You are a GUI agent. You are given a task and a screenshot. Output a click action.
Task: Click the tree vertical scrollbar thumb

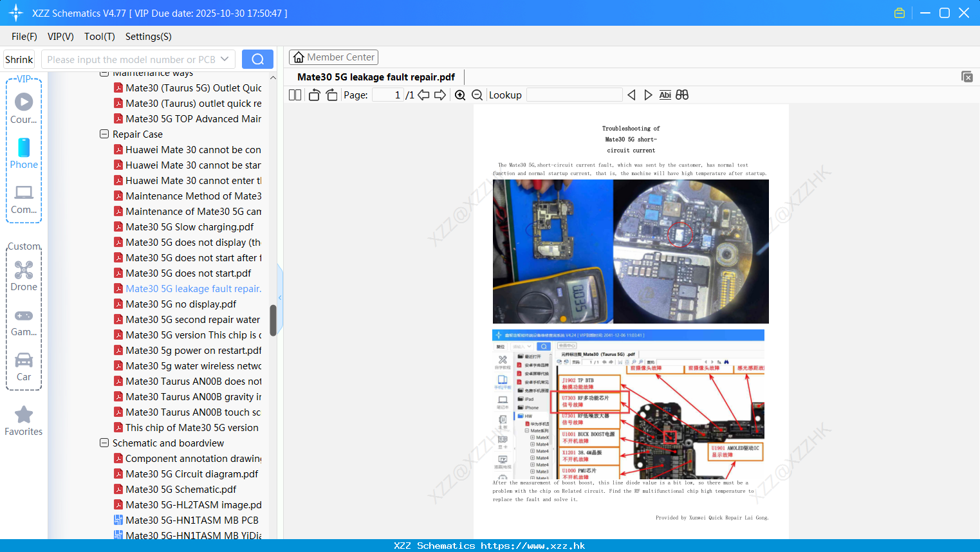coord(273,320)
